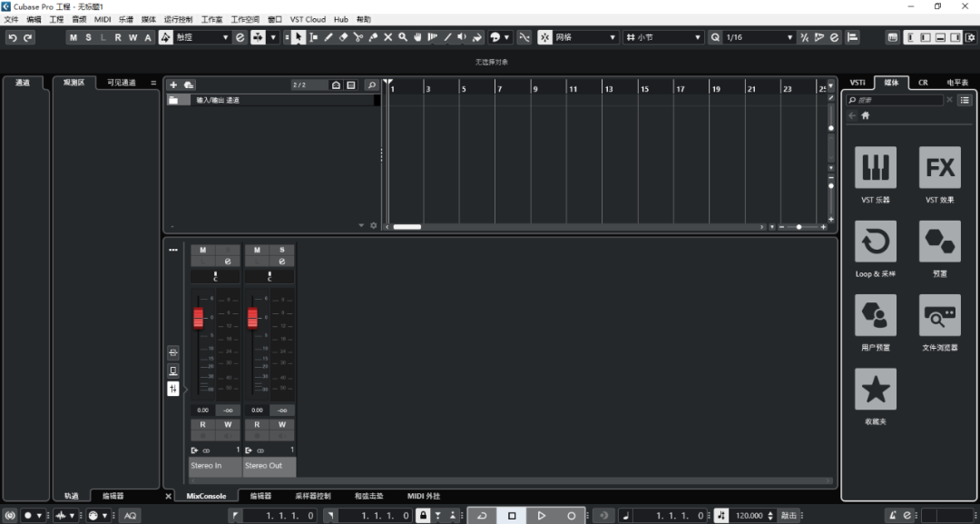Screen dimensions: 980x524
Task: Enable write automation on Stereo Out
Action: pos(282,424)
